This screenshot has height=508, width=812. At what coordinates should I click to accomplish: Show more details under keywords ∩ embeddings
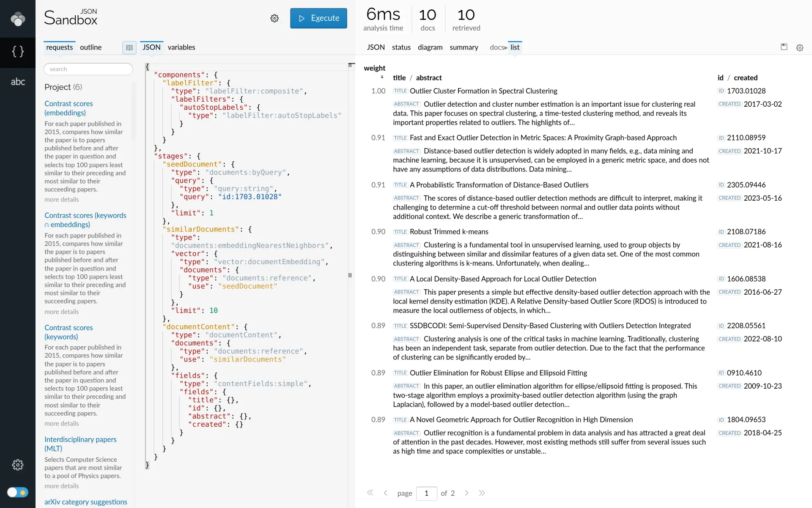pos(61,312)
